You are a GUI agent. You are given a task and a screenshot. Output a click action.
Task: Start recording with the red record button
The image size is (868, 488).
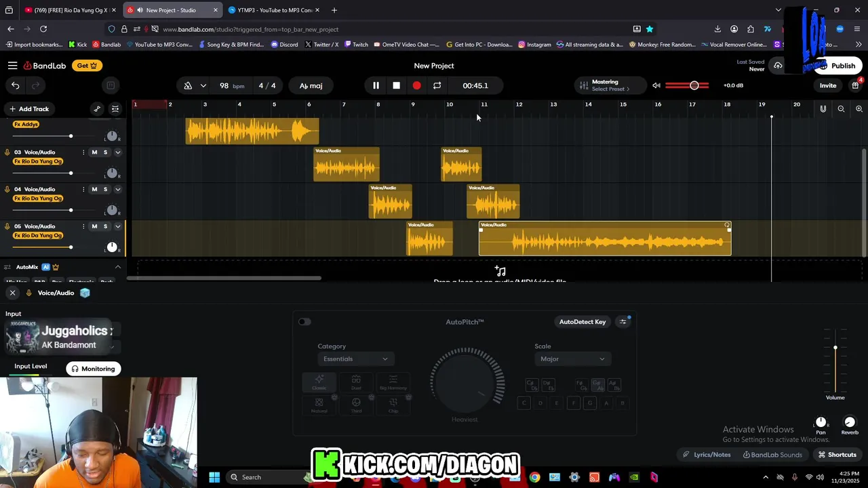pos(416,85)
